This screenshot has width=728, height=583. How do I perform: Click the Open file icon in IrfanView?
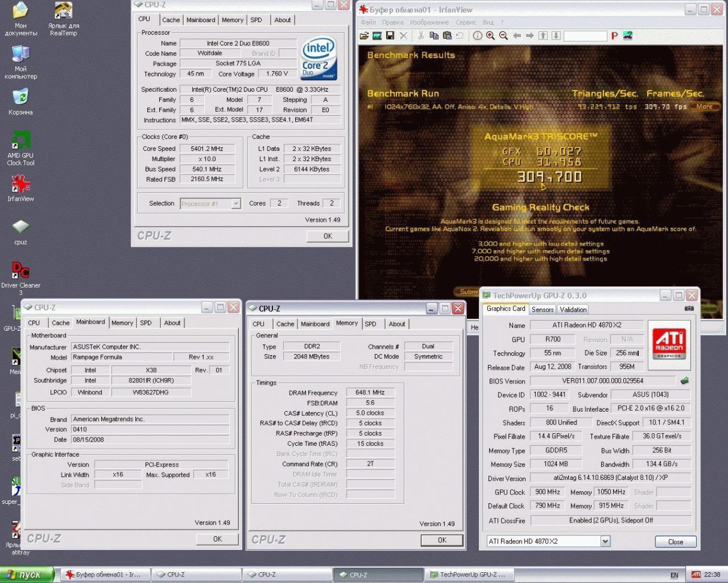(x=364, y=36)
